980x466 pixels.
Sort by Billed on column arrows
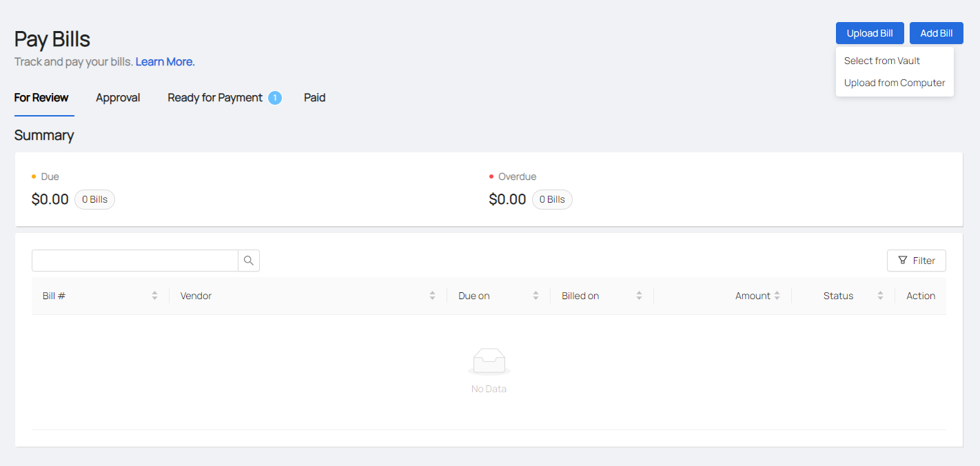639,296
